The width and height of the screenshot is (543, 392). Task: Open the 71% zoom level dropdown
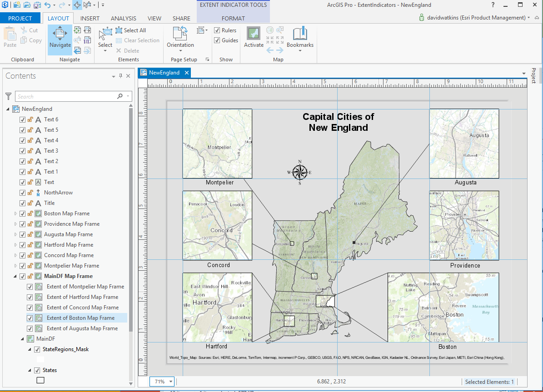[x=171, y=382]
